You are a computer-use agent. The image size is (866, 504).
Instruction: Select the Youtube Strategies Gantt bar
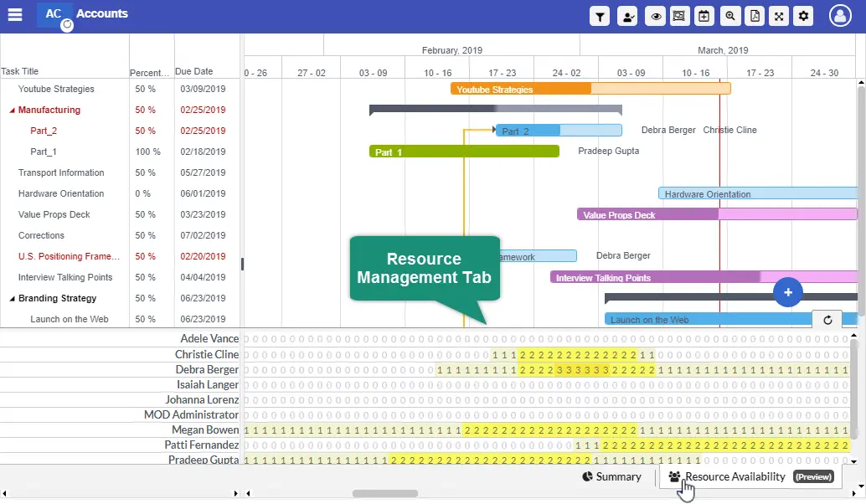519,89
